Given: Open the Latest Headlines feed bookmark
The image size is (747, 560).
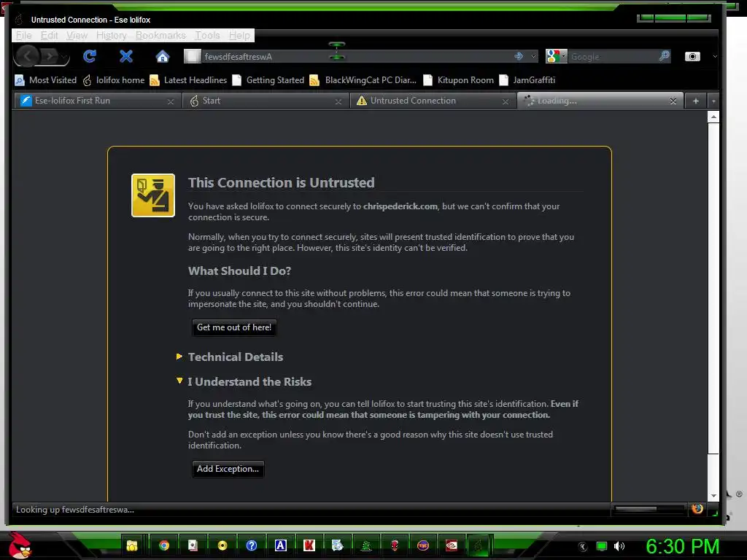Looking at the screenshot, I should [188, 80].
